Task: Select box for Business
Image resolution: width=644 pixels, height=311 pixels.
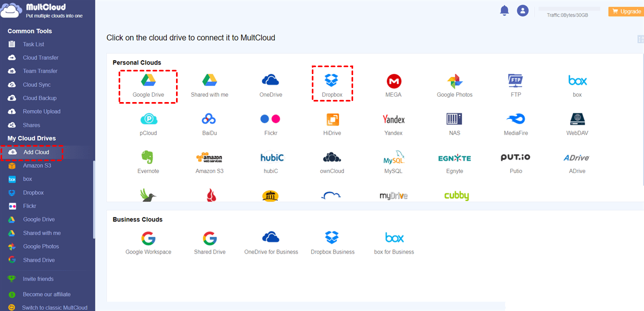Action: pyautogui.click(x=394, y=243)
